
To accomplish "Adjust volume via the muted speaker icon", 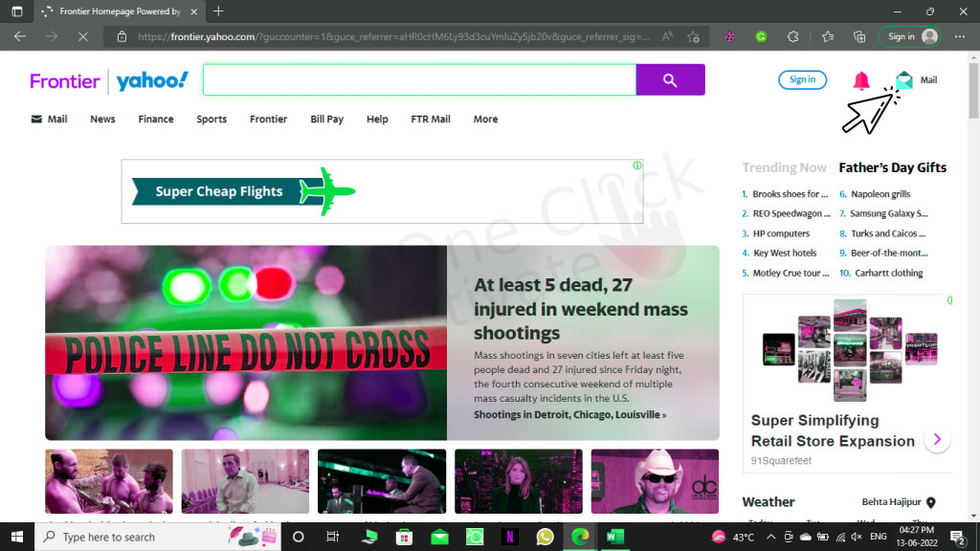I will 857,537.
